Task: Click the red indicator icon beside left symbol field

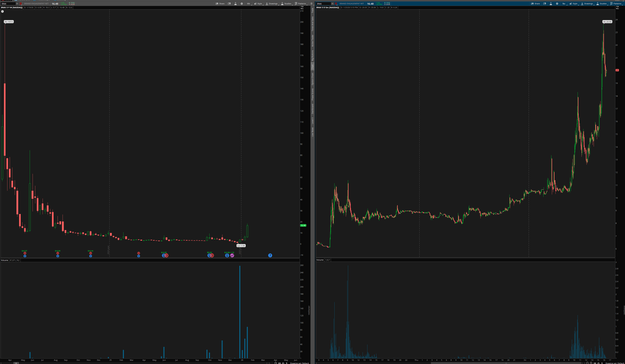Action: point(21,4)
